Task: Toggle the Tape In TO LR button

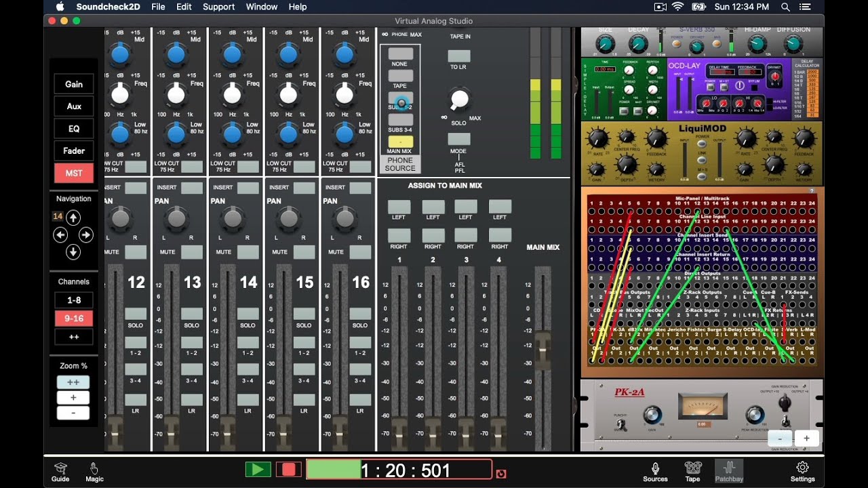Action: [459, 56]
